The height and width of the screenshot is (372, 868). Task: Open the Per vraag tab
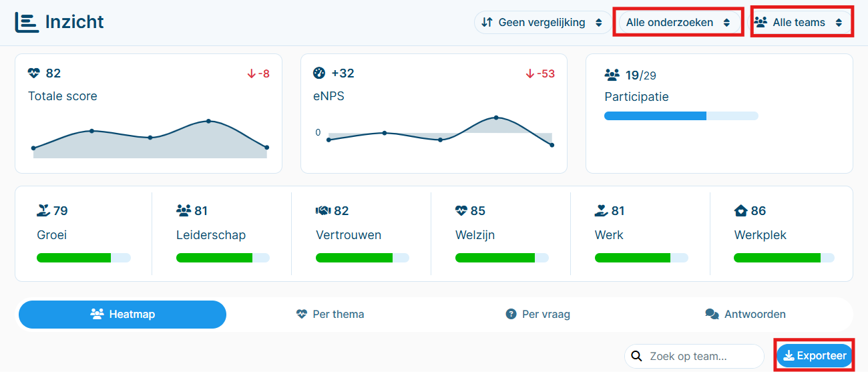point(538,314)
